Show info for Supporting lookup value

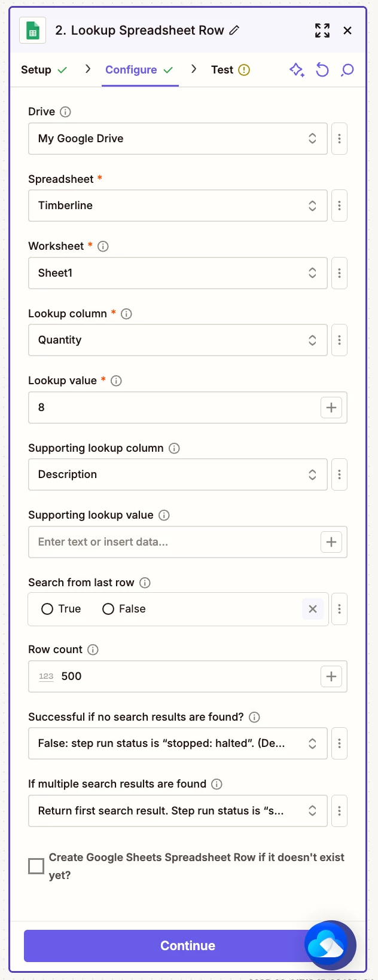[164, 515]
